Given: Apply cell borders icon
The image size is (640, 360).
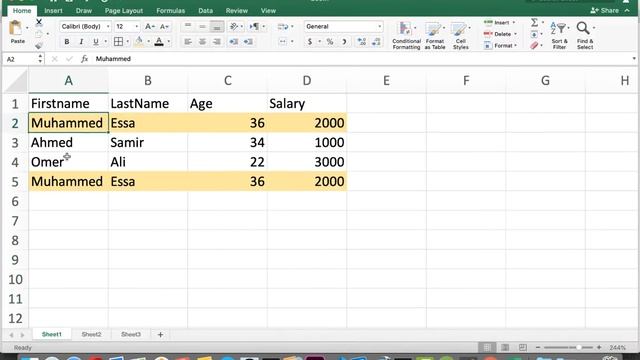Looking at the screenshot, I should 118,42.
